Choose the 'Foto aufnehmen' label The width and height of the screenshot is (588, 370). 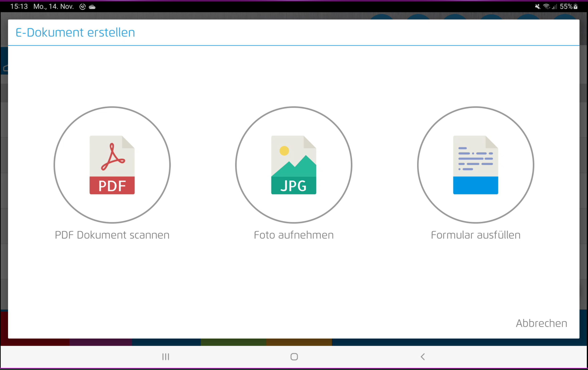coord(293,235)
